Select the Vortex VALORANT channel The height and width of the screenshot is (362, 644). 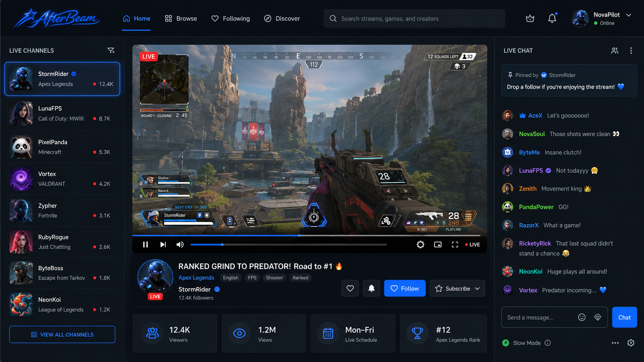(x=62, y=179)
